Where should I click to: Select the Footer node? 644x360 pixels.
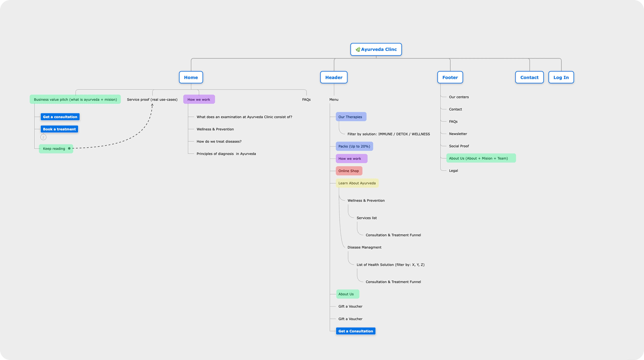point(450,77)
